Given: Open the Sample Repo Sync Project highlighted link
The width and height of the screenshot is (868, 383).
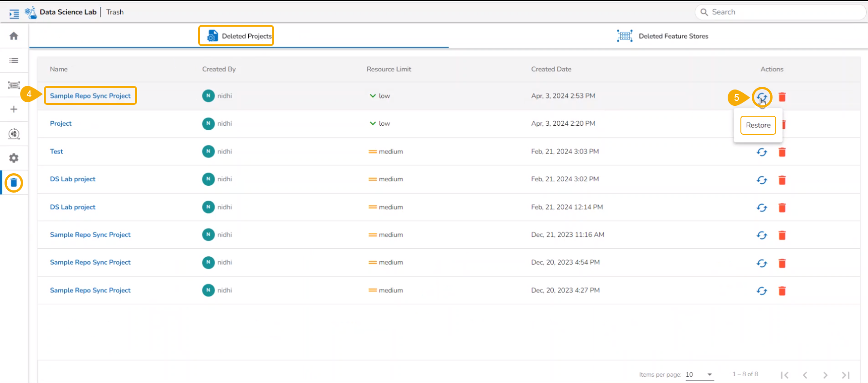Looking at the screenshot, I should click(x=90, y=96).
